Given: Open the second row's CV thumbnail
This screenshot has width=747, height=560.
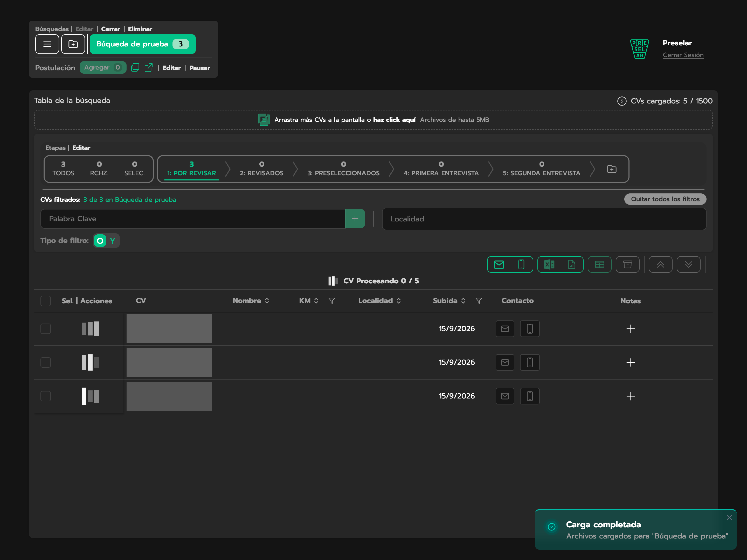Looking at the screenshot, I should pos(169,362).
